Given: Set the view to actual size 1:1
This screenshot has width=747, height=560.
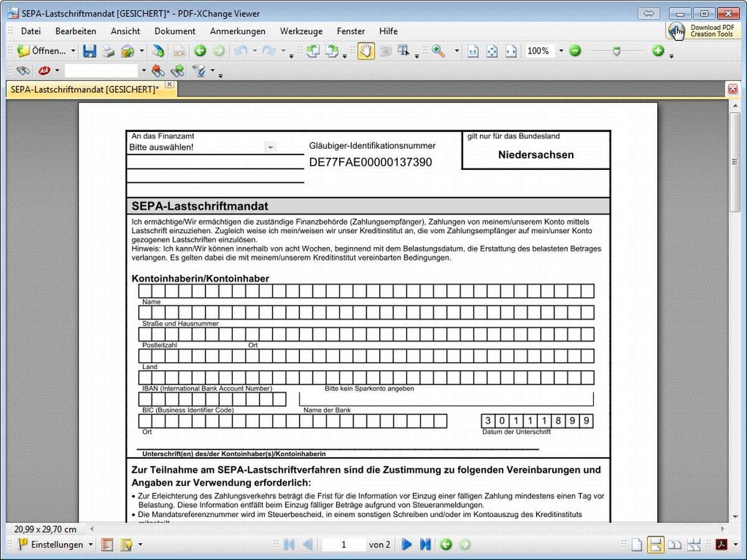Looking at the screenshot, I should (473, 51).
